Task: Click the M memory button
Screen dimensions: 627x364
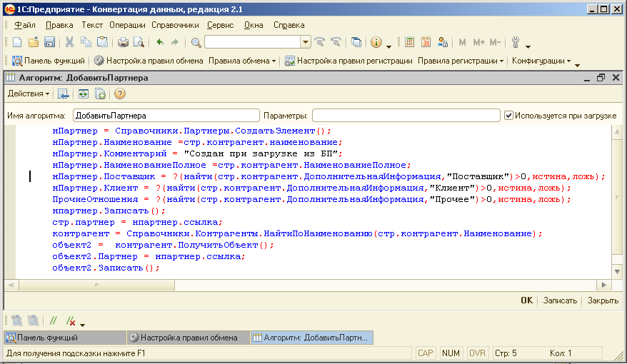Action: (462, 42)
